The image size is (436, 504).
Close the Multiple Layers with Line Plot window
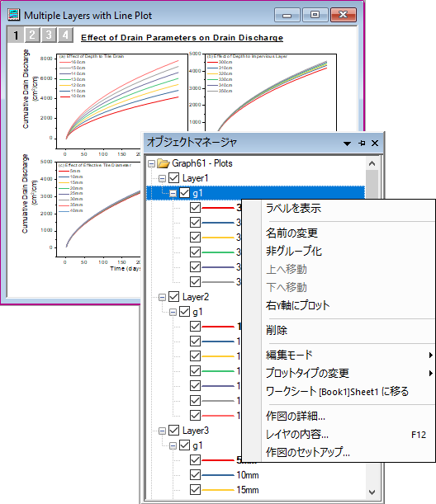tap(344, 15)
